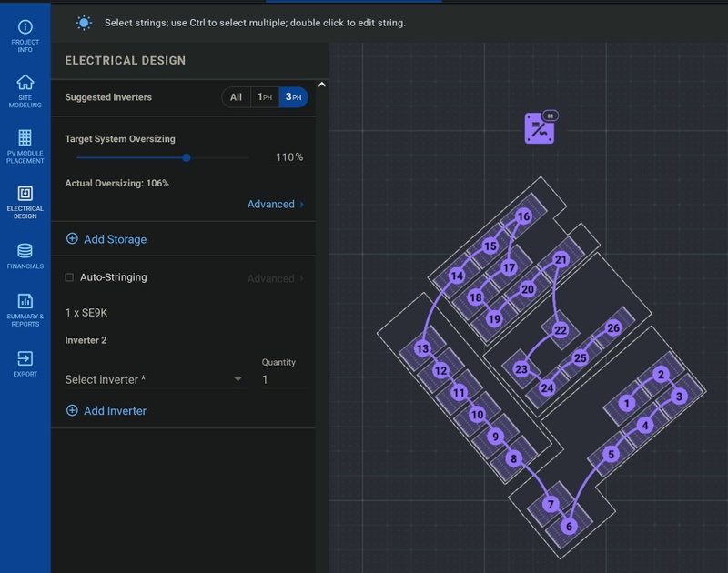This screenshot has height=573, width=728.
Task: Open the Financials section
Action: click(25, 256)
